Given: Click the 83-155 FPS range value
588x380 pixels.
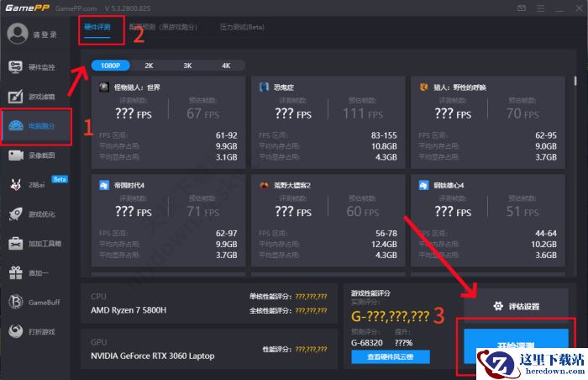Looking at the screenshot, I should pos(384,135).
